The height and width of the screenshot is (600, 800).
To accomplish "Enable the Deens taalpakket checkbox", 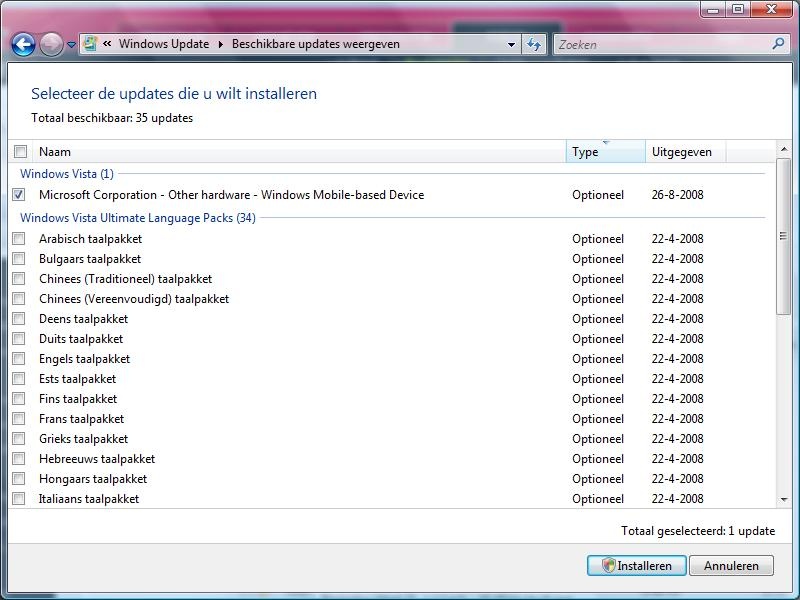I will click(19, 319).
